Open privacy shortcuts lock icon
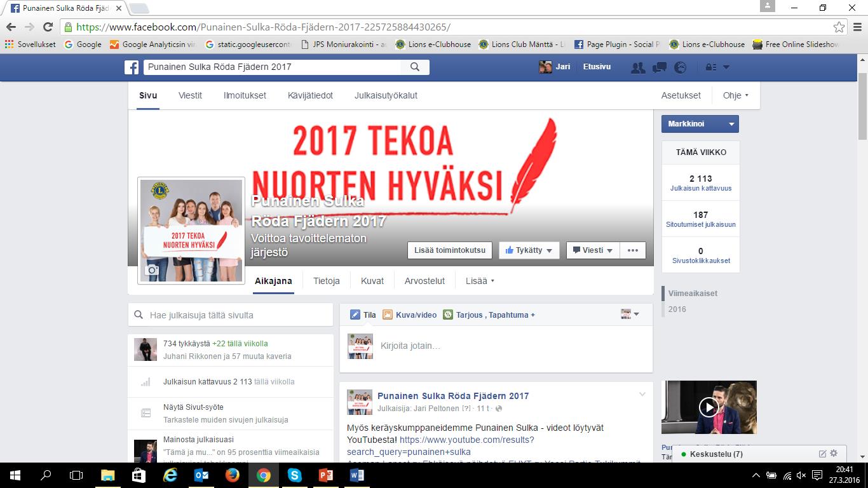 [711, 67]
